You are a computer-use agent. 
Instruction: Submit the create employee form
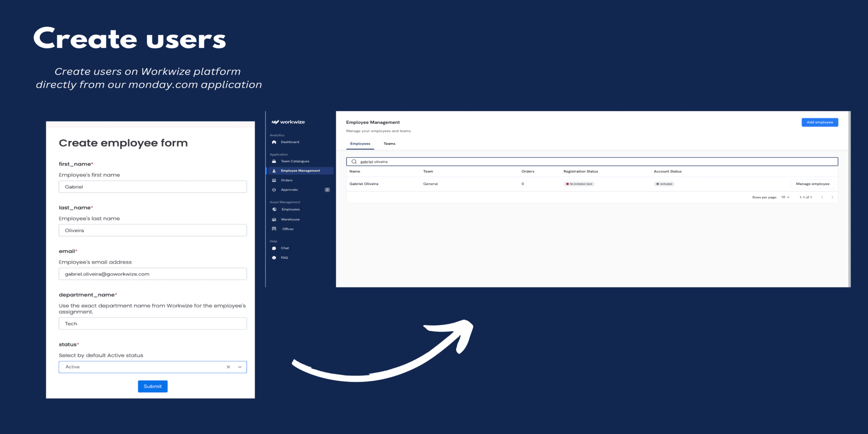coord(153,386)
